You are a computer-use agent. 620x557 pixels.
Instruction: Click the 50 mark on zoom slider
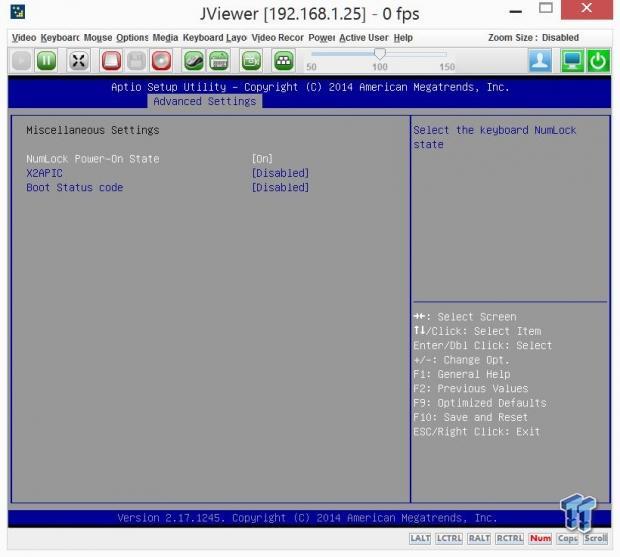(311, 67)
